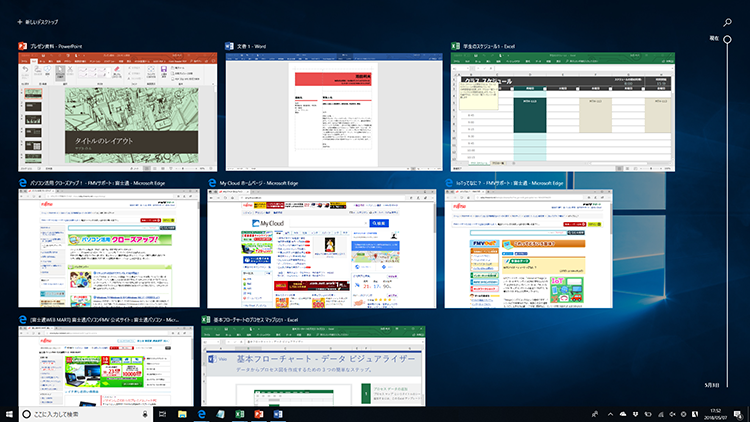Open File Explorer from the taskbar
750x422 pixels.
tap(183, 413)
